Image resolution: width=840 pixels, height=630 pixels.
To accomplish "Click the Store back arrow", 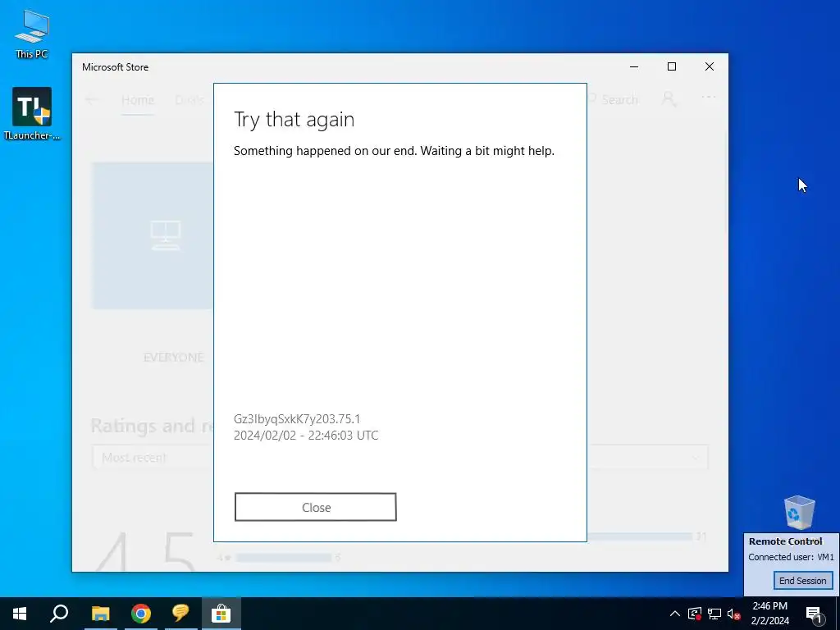I will (92, 99).
